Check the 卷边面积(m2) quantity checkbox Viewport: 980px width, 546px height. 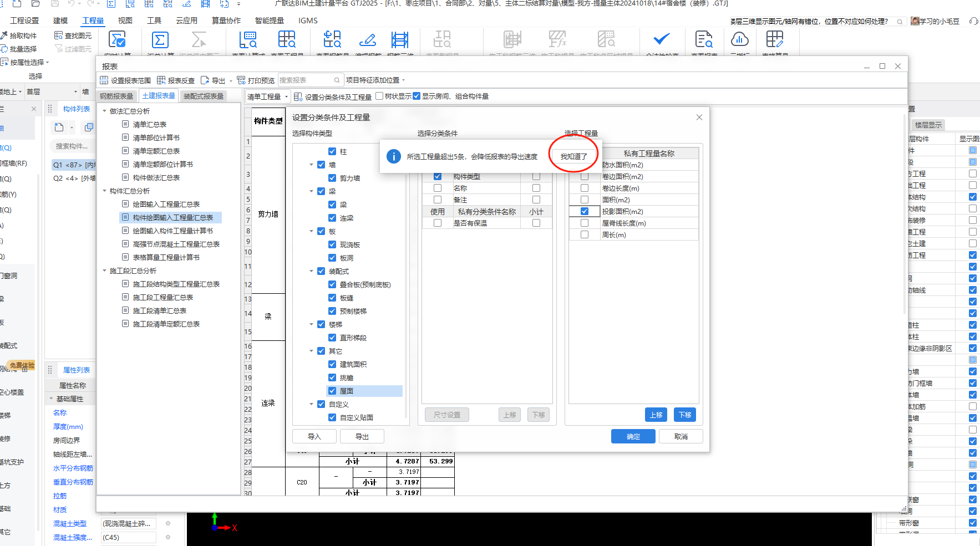(x=585, y=176)
